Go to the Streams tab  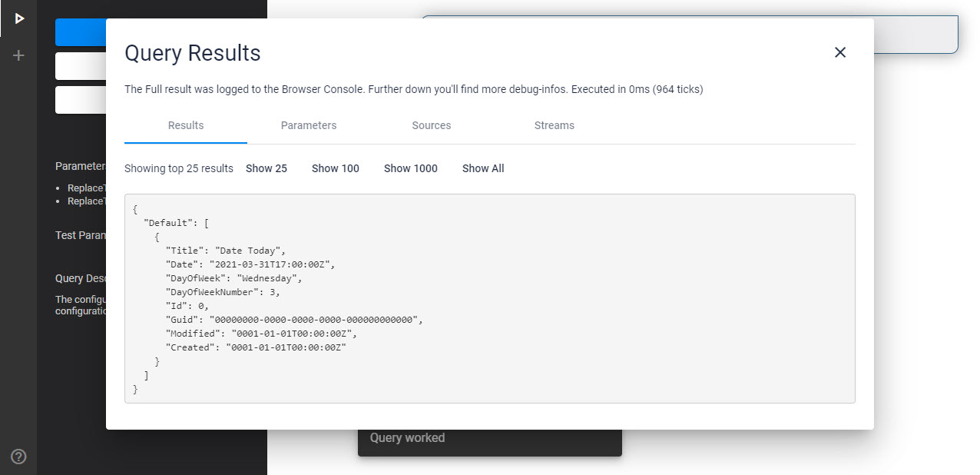tap(555, 125)
